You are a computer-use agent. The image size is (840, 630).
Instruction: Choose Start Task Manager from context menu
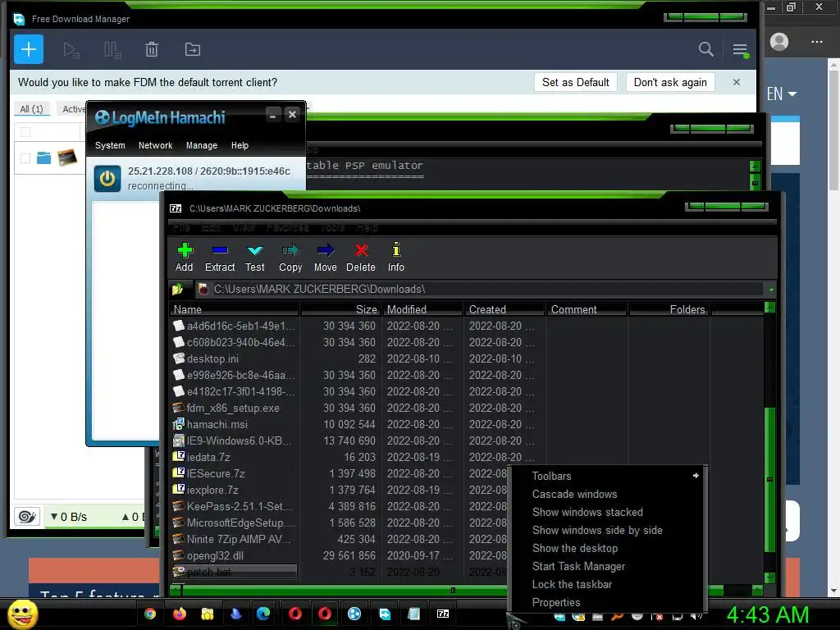[x=606, y=566]
